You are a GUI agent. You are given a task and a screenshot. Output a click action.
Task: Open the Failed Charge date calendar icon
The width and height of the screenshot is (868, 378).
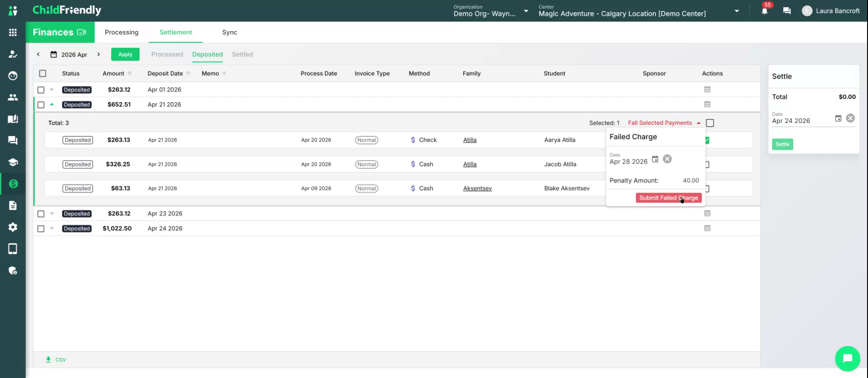tap(655, 159)
